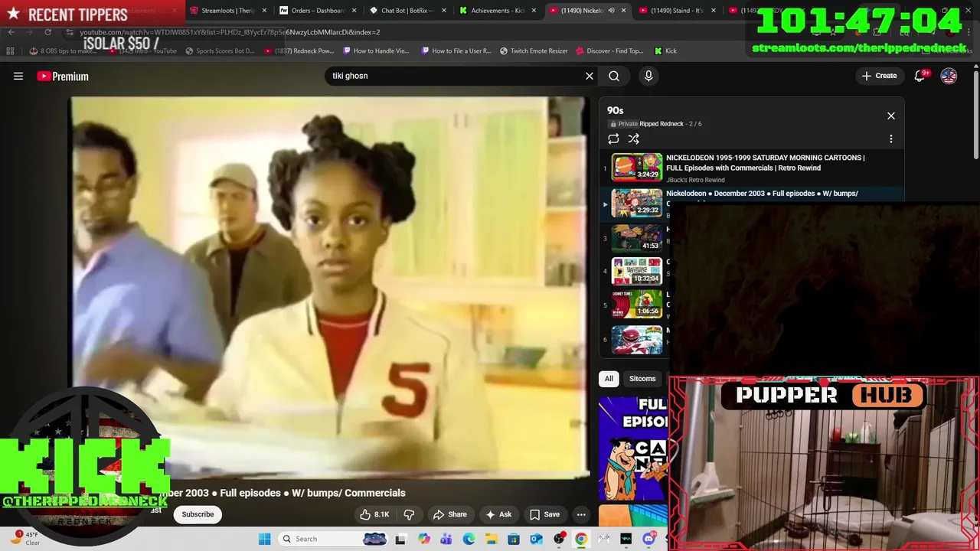Open 'Sports Scores Bot D...' bookmark
This screenshot has height=551, width=980.
click(220, 51)
